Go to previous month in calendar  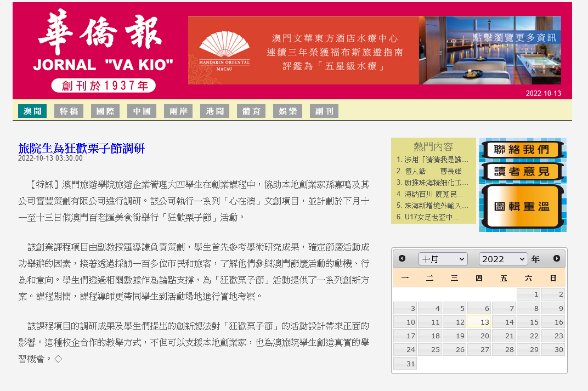pos(402,259)
